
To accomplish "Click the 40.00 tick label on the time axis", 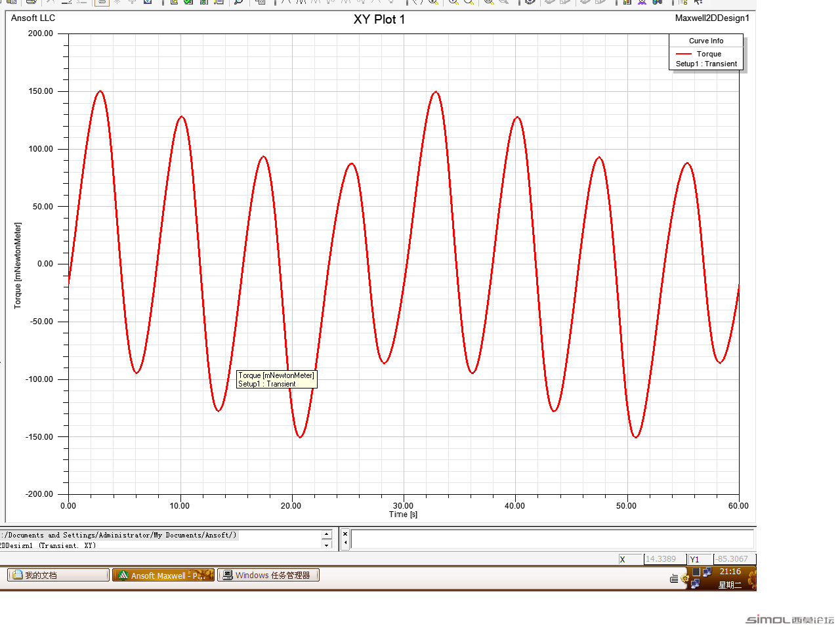I will pyautogui.click(x=514, y=506).
